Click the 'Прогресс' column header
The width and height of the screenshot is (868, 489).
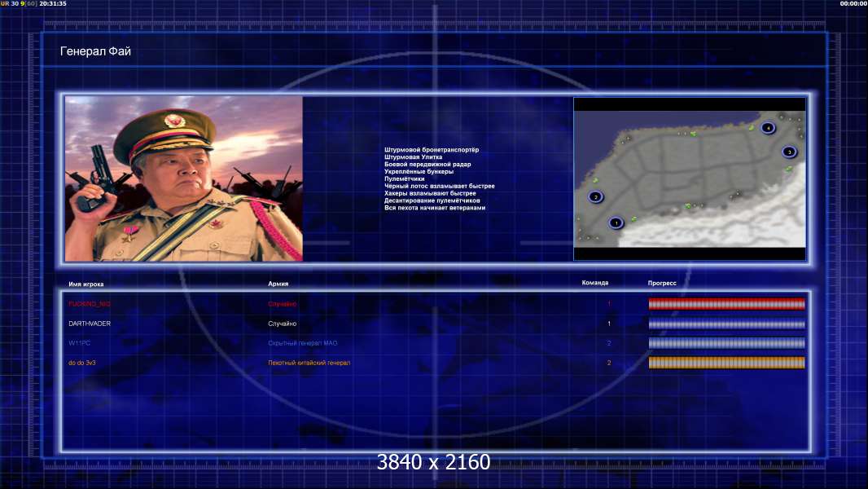tap(661, 283)
